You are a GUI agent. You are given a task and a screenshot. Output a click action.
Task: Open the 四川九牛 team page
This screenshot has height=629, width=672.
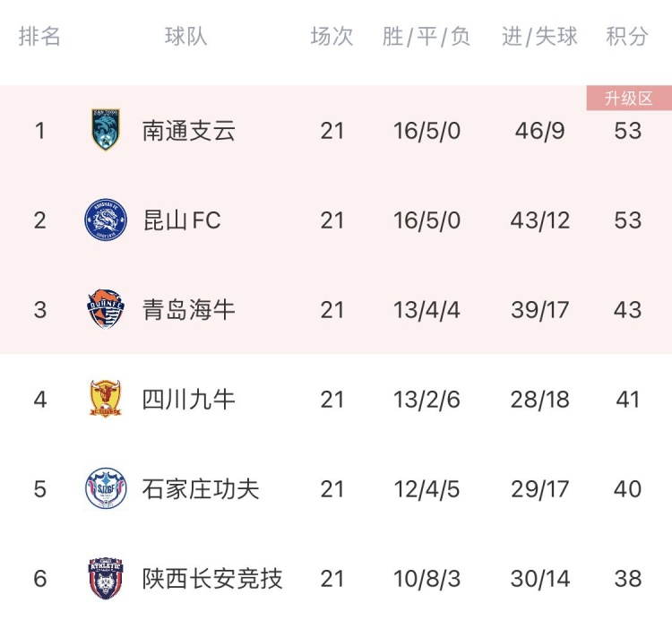(188, 400)
